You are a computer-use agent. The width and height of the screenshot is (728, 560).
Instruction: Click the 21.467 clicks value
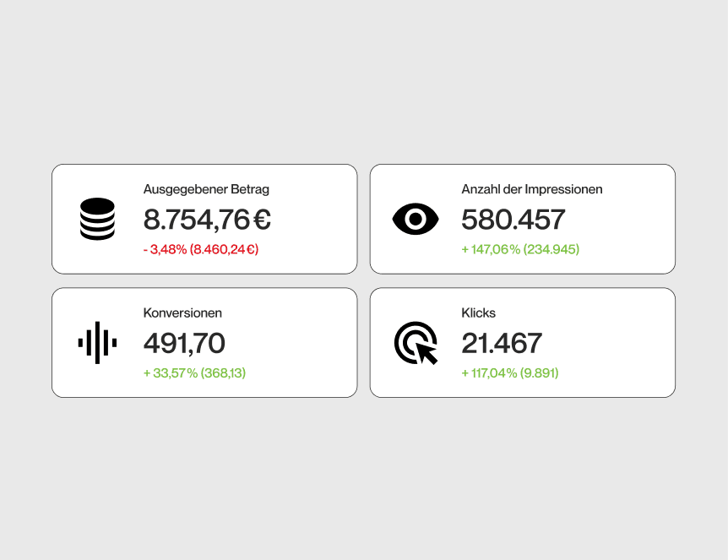tap(502, 344)
